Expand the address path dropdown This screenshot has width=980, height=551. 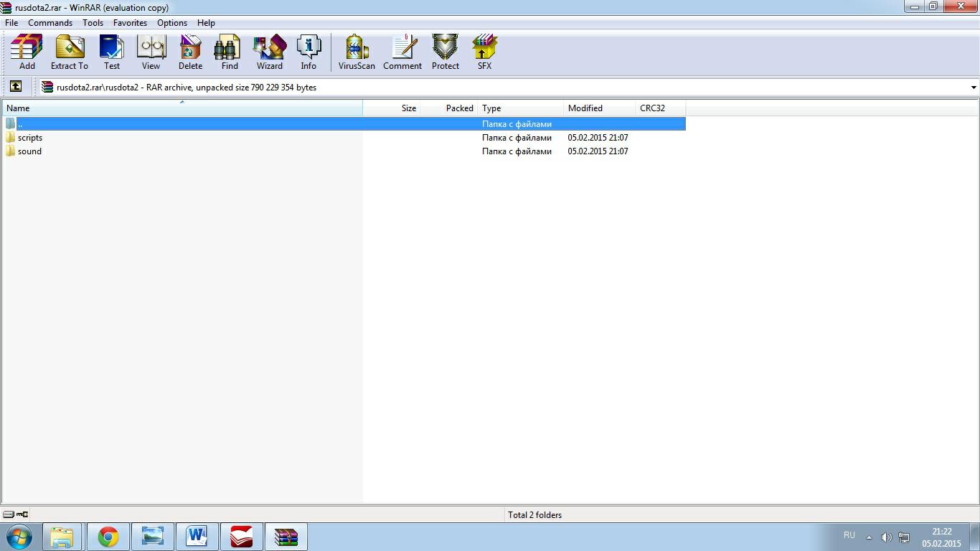coord(973,88)
